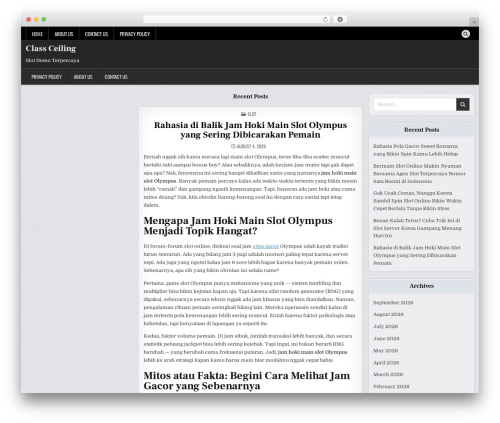Open the May archive link
Image resolution: width=500 pixels, height=423 pixels.
385,351
